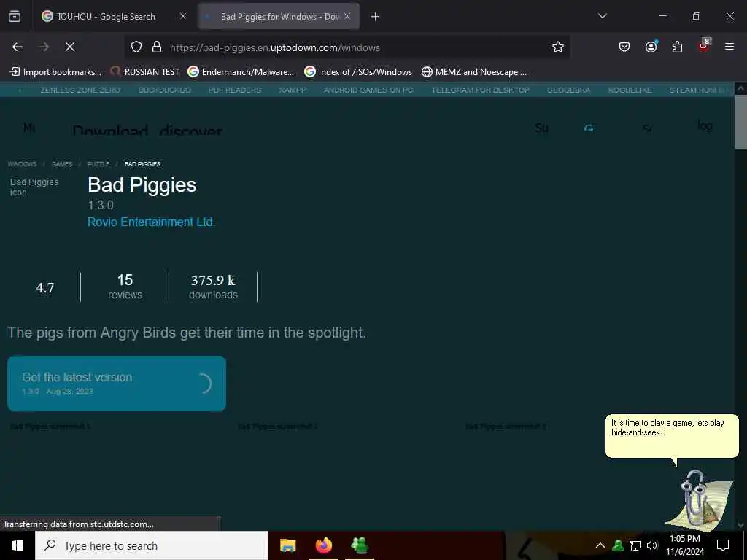Screen dimensions: 747x560
Task: Open DUCKDUCKGO top link
Action: [x=165, y=90]
